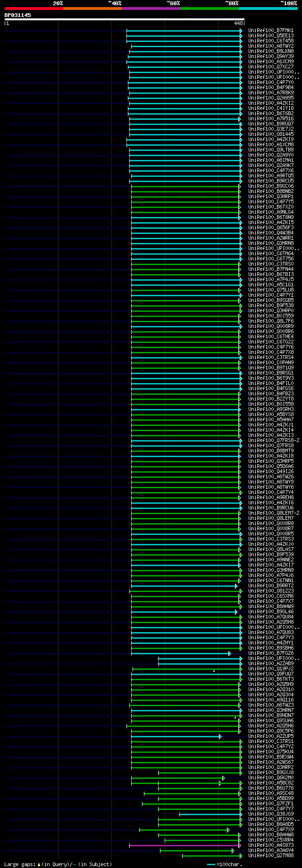The image size is (302, 868).
Task: Click the green ~80% identity legend segment
Action: pyautogui.click(x=210, y=8)
